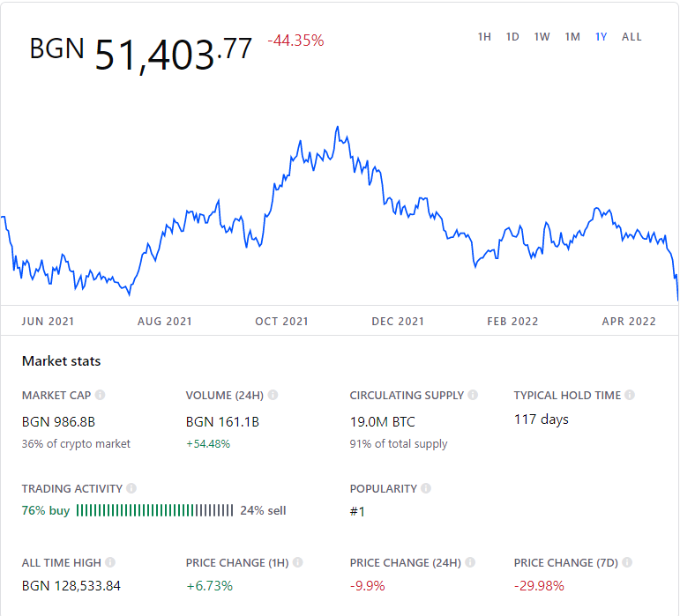This screenshot has width=680, height=616.
Task: View ALL time price history
Action: (631, 37)
